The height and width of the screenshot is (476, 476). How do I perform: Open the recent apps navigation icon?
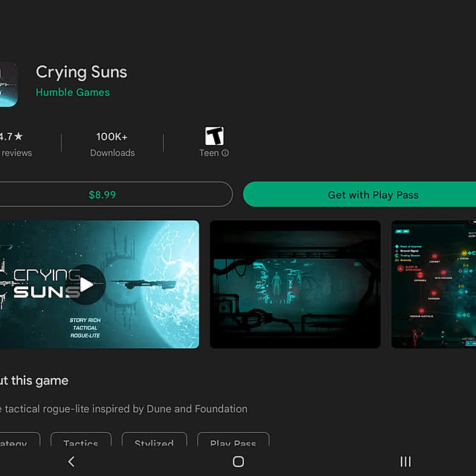point(405,461)
